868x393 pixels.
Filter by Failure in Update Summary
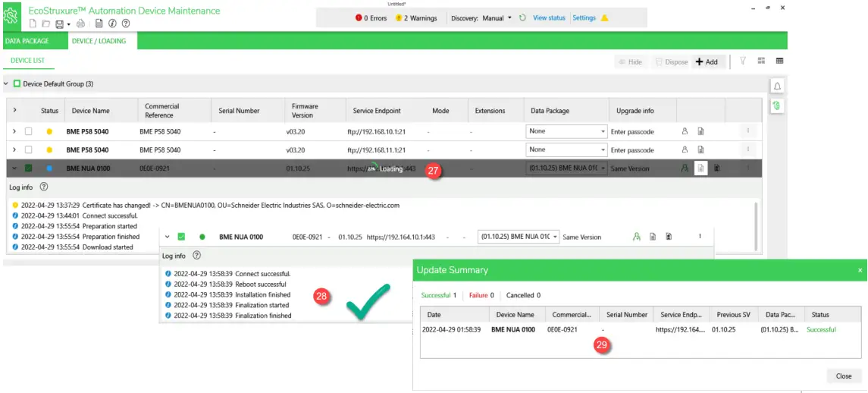481,295
